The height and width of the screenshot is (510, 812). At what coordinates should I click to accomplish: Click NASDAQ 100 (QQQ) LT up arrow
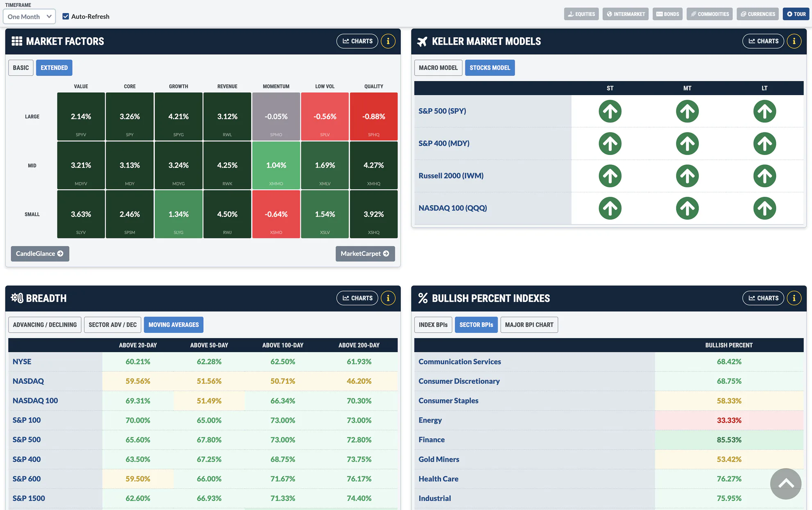click(x=764, y=208)
